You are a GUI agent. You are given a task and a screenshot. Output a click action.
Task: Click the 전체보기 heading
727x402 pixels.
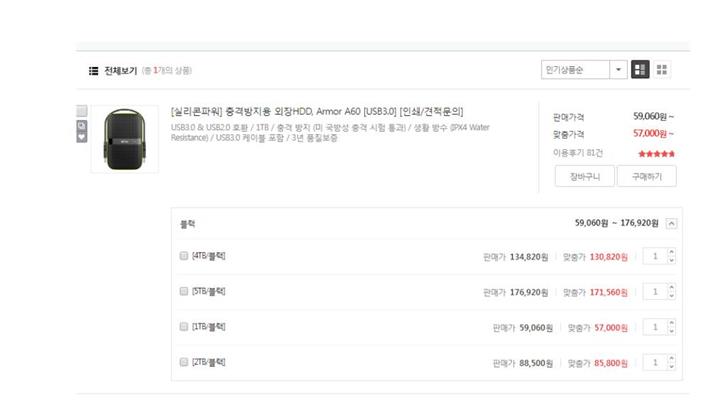pos(121,70)
